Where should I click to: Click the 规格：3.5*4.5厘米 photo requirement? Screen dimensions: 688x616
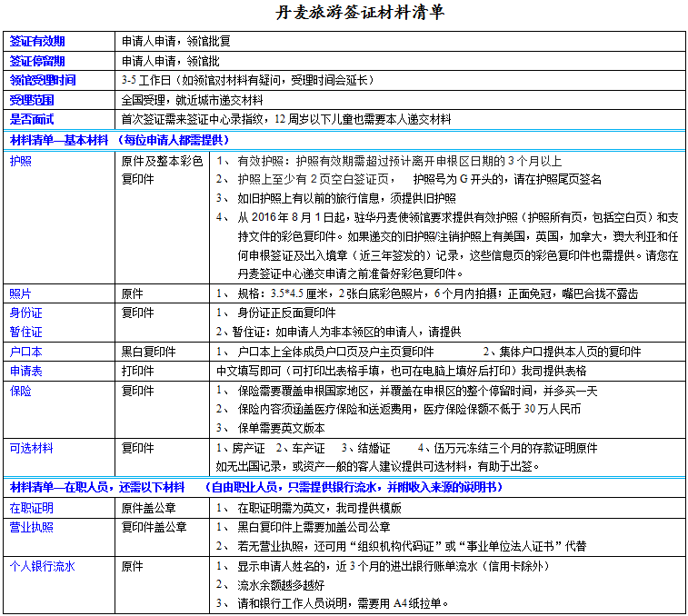tap(427, 293)
